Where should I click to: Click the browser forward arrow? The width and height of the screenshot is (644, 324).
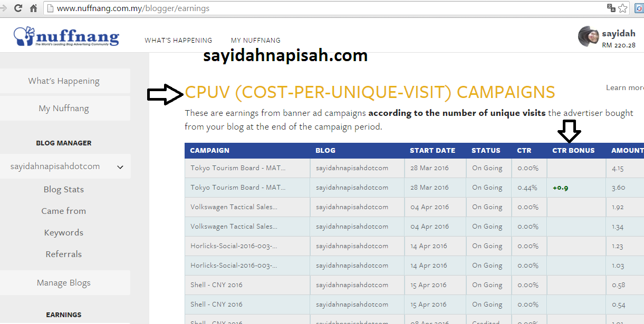pyautogui.click(x=3, y=8)
